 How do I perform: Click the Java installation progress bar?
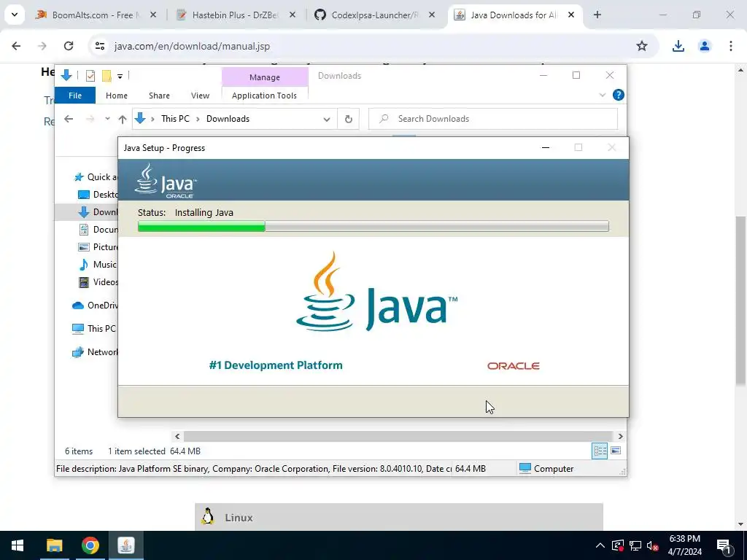tap(373, 227)
